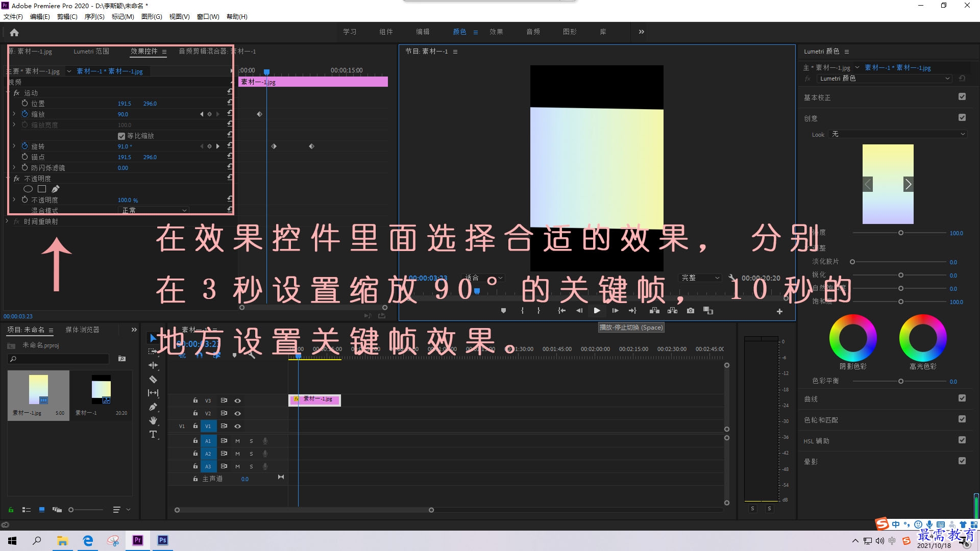Select the Pen tool in timeline toolbar
This screenshot has width=980, height=551.
pyautogui.click(x=153, y=407)
